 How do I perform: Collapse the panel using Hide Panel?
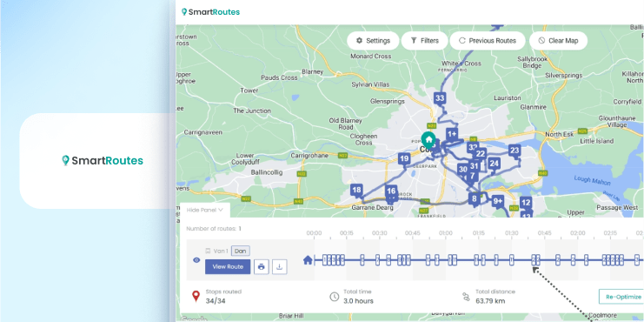coord(204,210)
